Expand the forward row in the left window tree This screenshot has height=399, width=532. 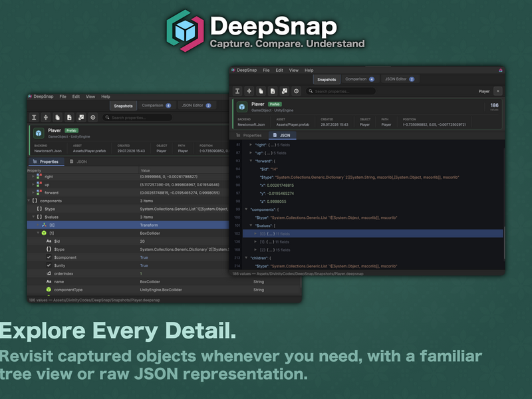pyautogui.click(x=33, y=193)
